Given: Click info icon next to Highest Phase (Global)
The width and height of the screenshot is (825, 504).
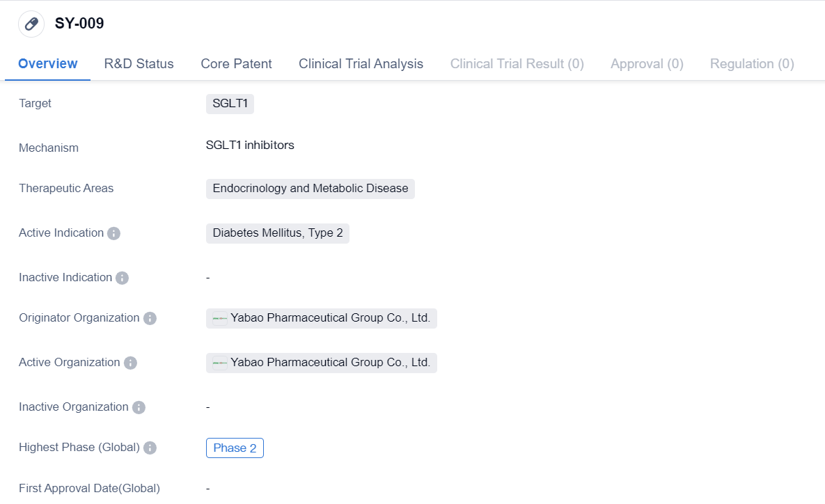Looking at the screenshot, I should (x=150, y=448).
